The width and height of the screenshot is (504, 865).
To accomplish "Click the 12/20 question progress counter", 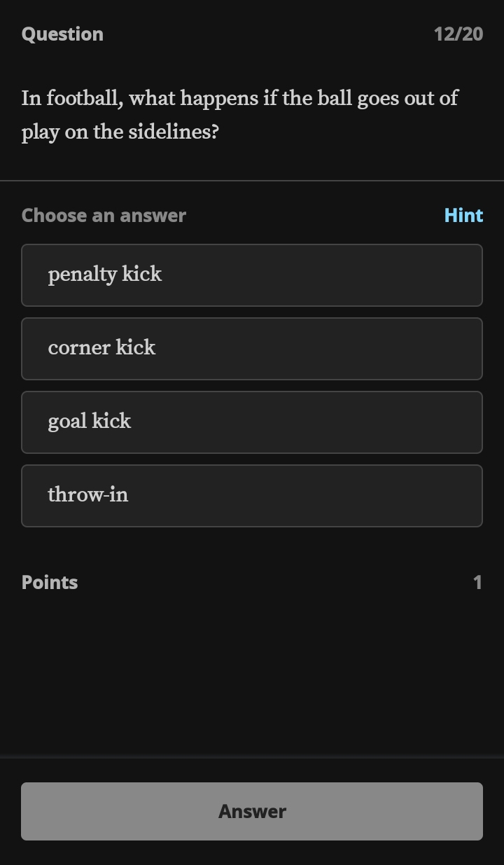I will click(x=458, y=34).
